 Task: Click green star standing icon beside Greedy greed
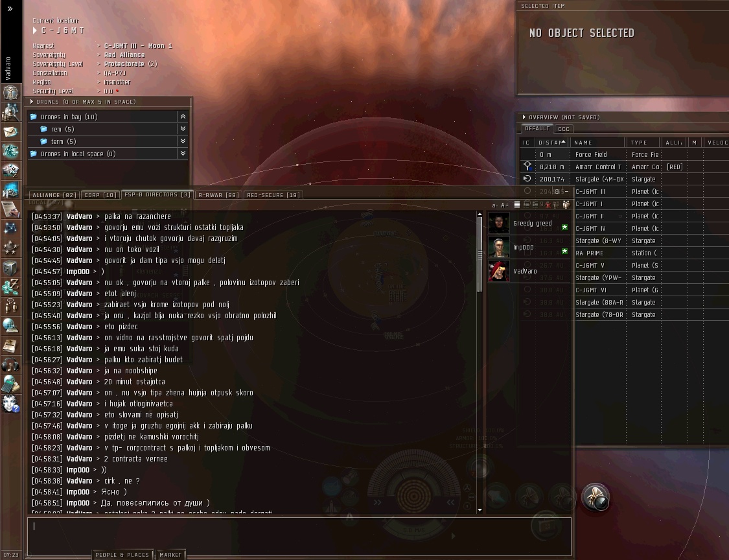pyautogui.click(x=564, y=227)
